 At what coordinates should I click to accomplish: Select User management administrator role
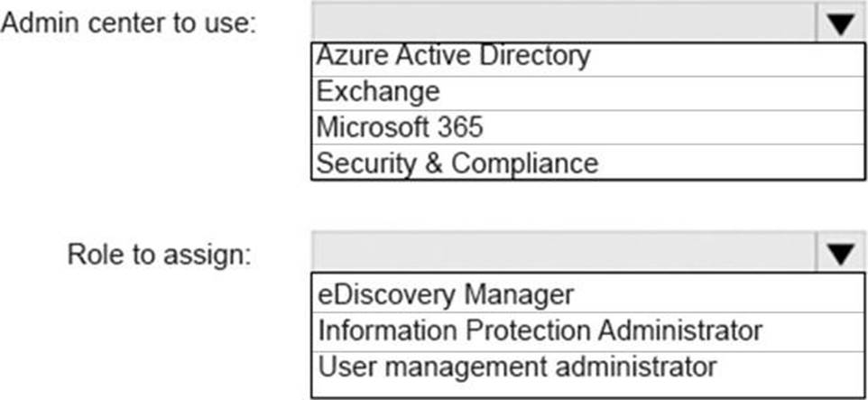click(x=517, y=367)
